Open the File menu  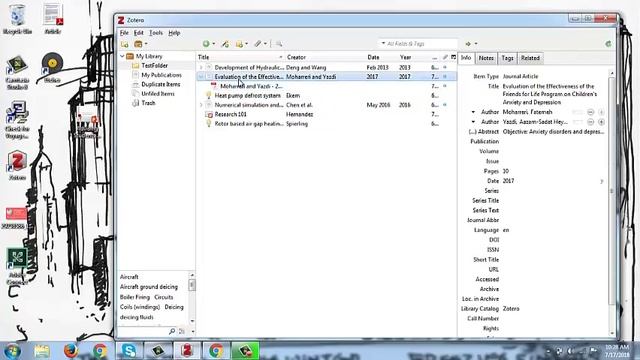point(124,33)
